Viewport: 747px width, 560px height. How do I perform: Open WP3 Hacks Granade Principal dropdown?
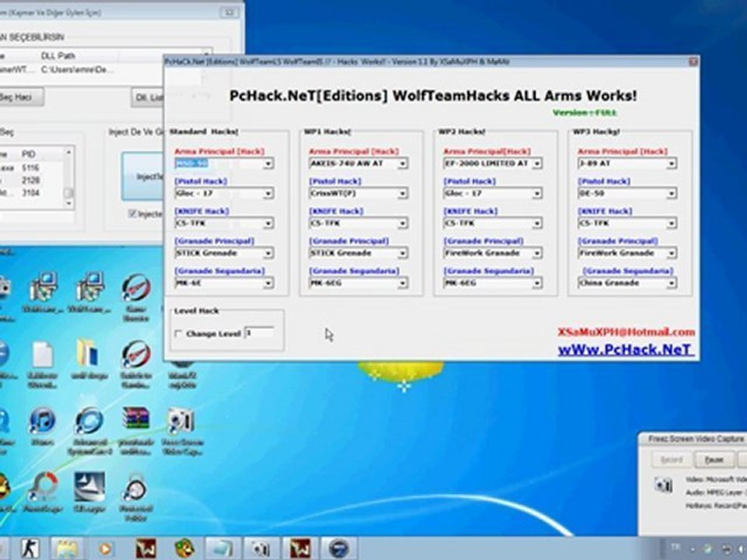[672, 254]
